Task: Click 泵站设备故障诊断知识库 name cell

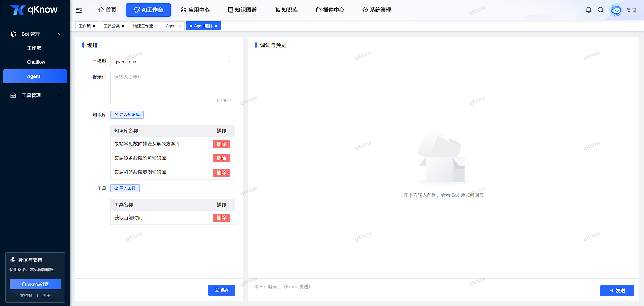Action: (159, 158)
